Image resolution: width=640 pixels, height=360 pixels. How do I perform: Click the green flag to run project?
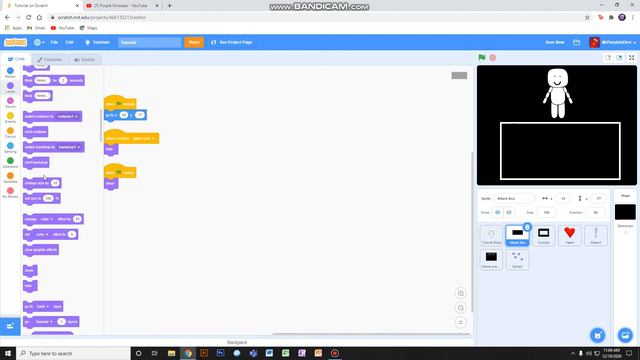pos(482,58)
